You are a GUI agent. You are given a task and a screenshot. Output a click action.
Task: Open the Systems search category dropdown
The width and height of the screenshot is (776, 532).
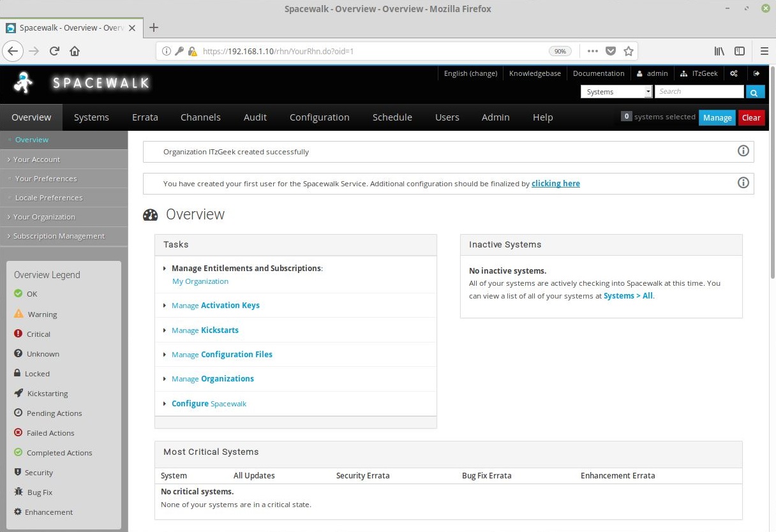pyautogui.click(x=616, y=92)
